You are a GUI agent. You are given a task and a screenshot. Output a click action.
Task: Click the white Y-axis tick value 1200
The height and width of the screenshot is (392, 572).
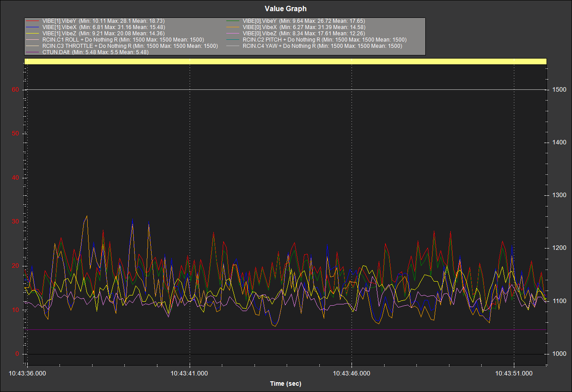[x=560, y=248]
